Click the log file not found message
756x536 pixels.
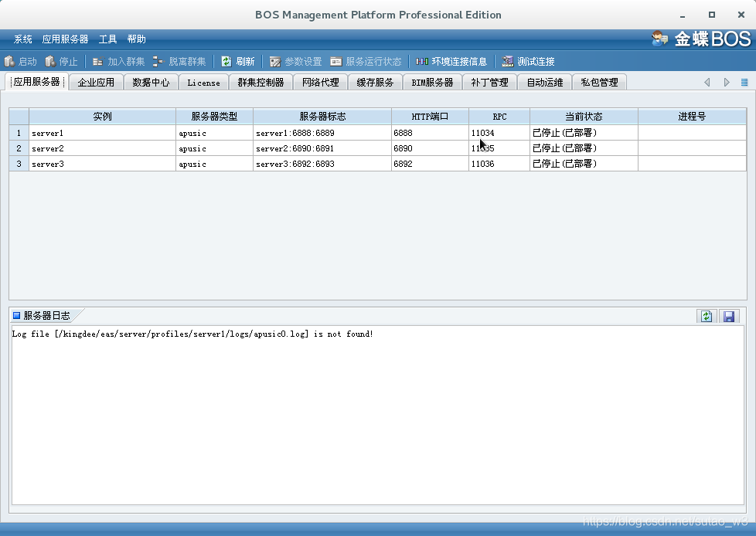(x=192, y=334)
